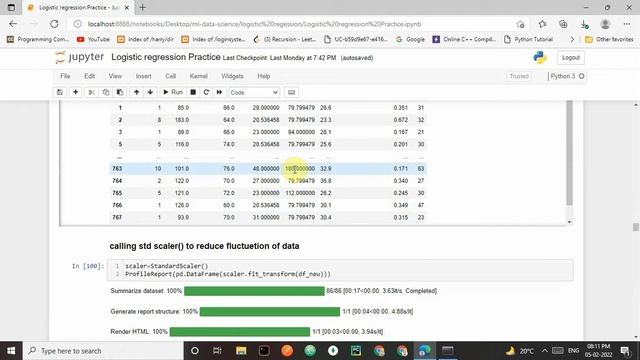Cut selected cells with the scissors icon
This screenshot has width=640, height=360.
[91, 92]
